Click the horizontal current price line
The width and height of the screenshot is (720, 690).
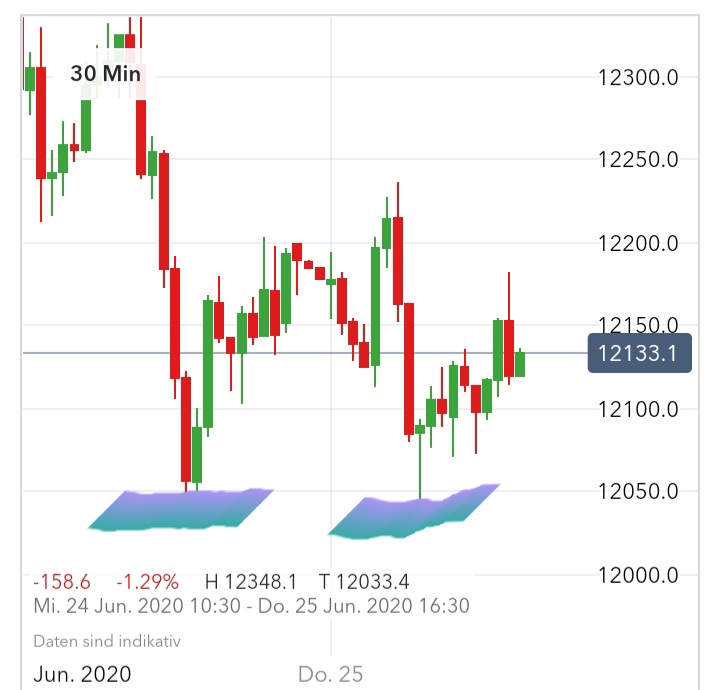coord(300,353)
